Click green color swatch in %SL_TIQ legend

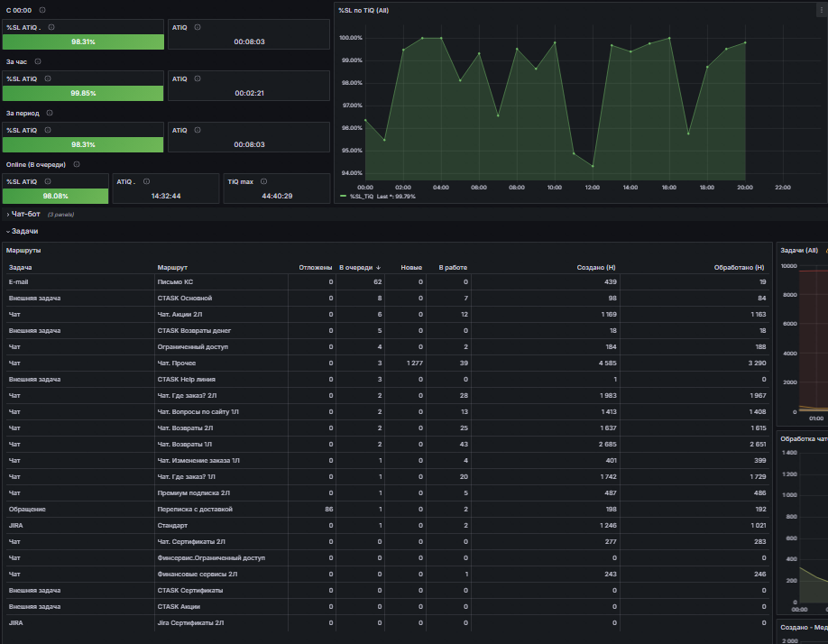(x=344, y=197)
